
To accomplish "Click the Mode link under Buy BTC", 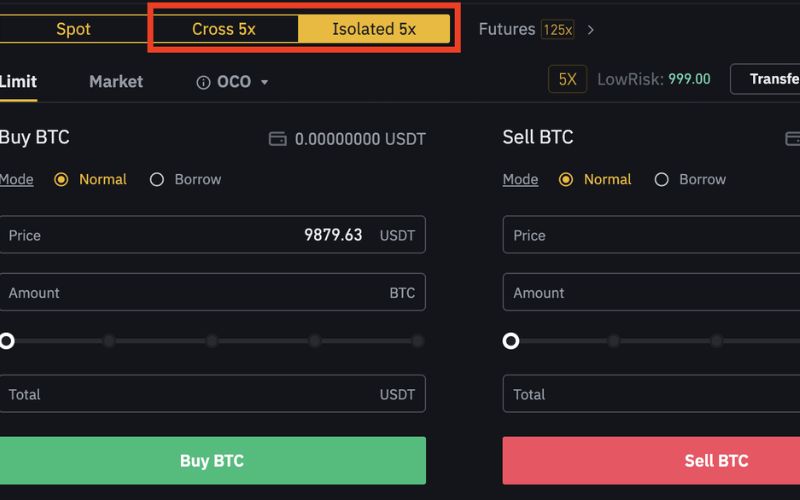I will (x=16, y=180).
